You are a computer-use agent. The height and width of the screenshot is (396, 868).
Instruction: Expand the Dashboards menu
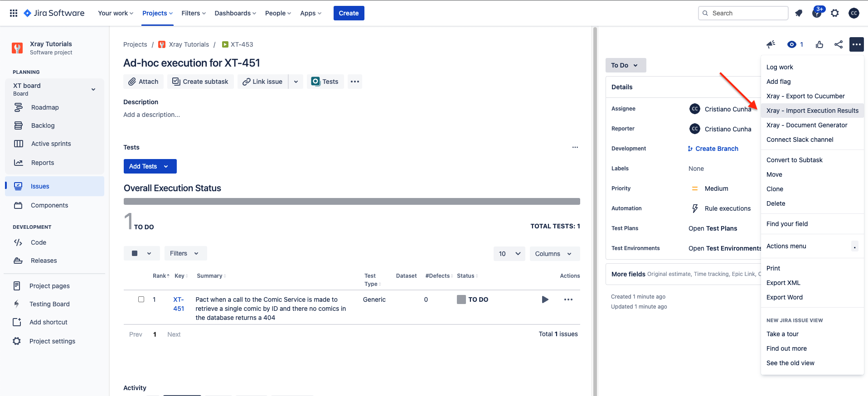click(235, 13)
